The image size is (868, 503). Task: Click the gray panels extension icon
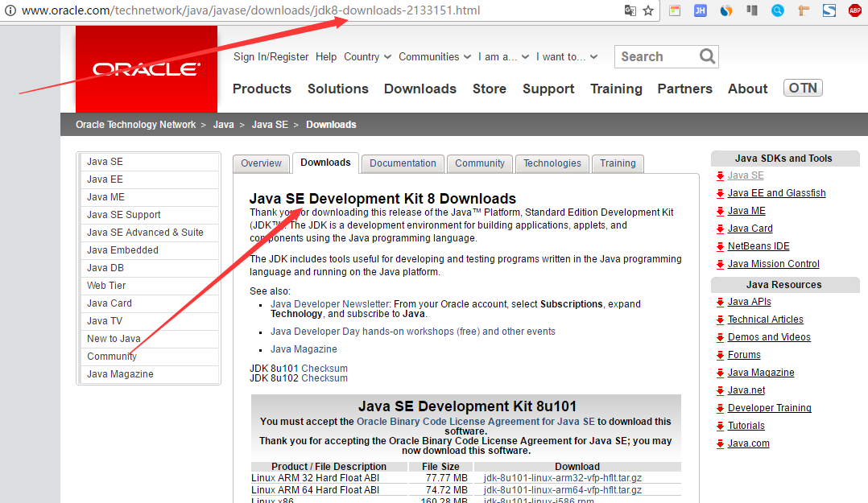click(752, 10)
